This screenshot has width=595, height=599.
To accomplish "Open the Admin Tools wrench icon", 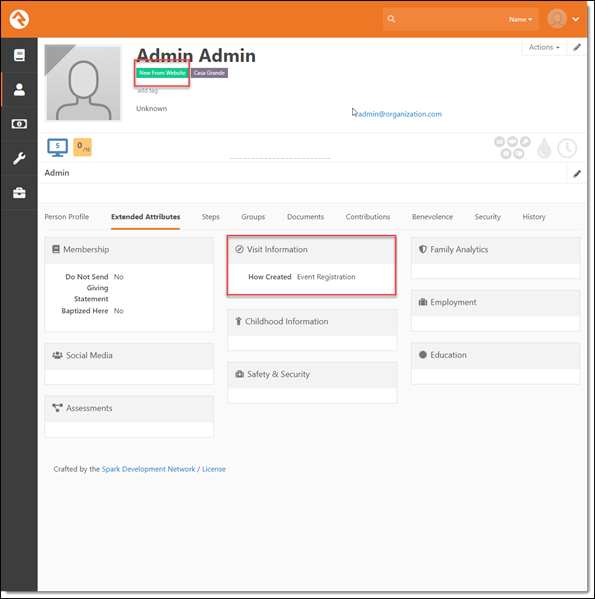I will pyautogui.click(x=19, y=158).
